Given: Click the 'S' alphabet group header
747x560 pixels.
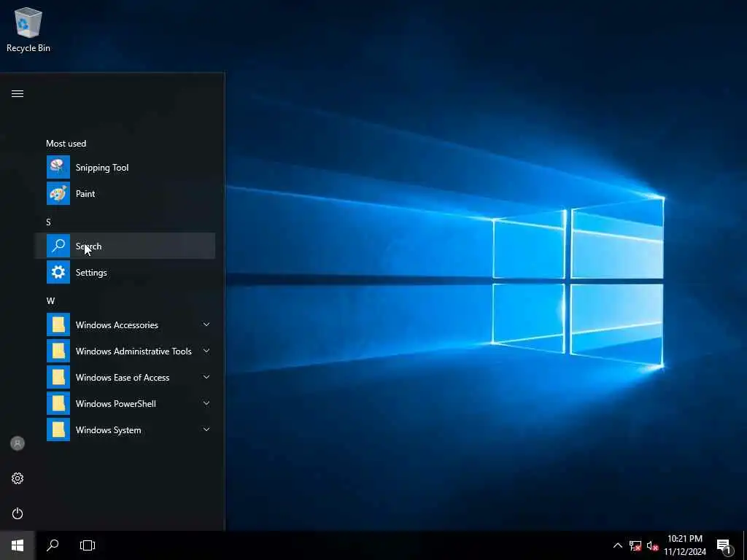Looking at the screenshot, I should (48, 222).
